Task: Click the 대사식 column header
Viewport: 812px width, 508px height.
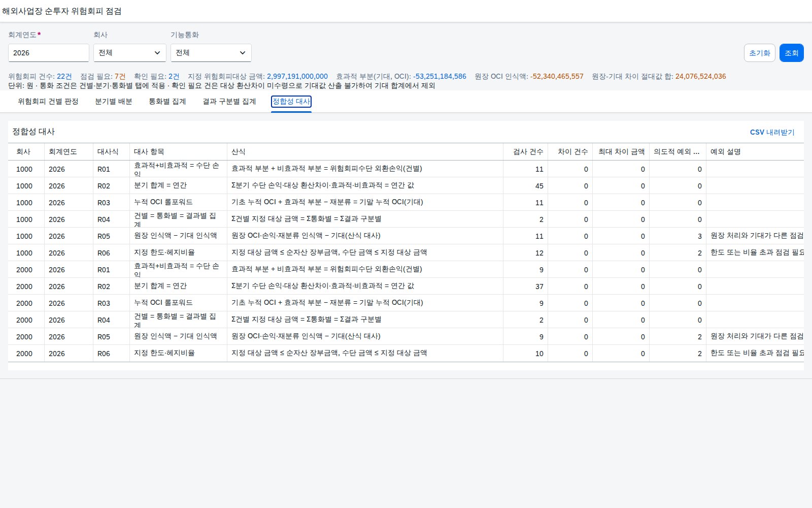Action: (112, 152)
